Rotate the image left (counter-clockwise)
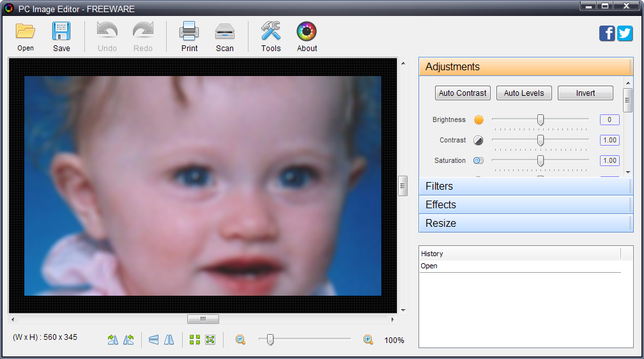Viewport: 644px width, 359px height. pos(128,340)
